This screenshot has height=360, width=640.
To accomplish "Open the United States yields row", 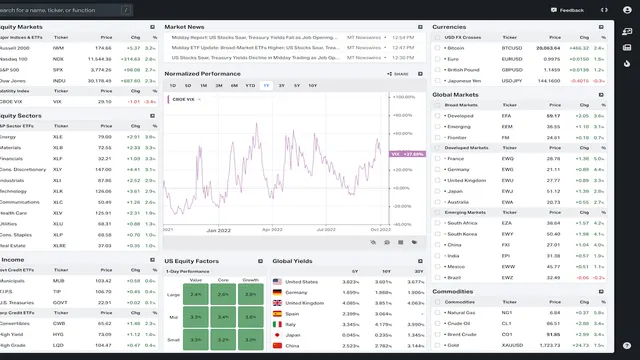I will tap(349, 282).
